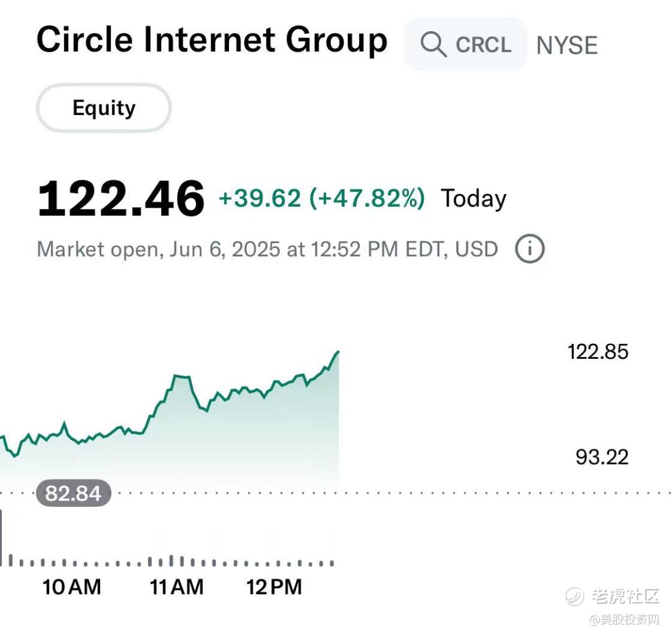Toggle the +39.62 (+47.82%) change display
Image resolution: width=672 pixels, height=635 pixels.
(x=322, y=198)
